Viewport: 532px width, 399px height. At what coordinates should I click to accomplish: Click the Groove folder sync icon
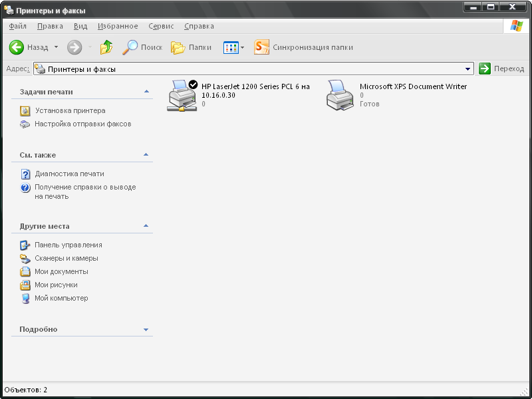pyautogui.click(x=261, y=47)
